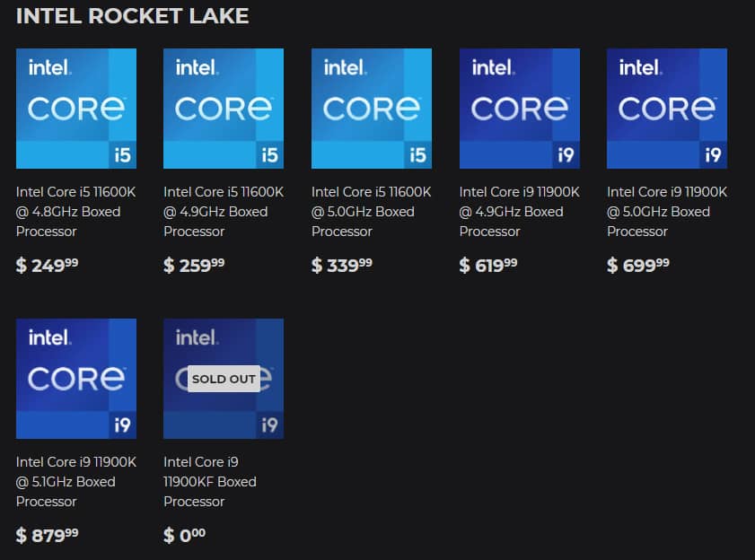Open Intel Core i9 11900K @ 4.9GHz title link
The height and width of the screenshot is (560, 755).
tap(520, 212)
